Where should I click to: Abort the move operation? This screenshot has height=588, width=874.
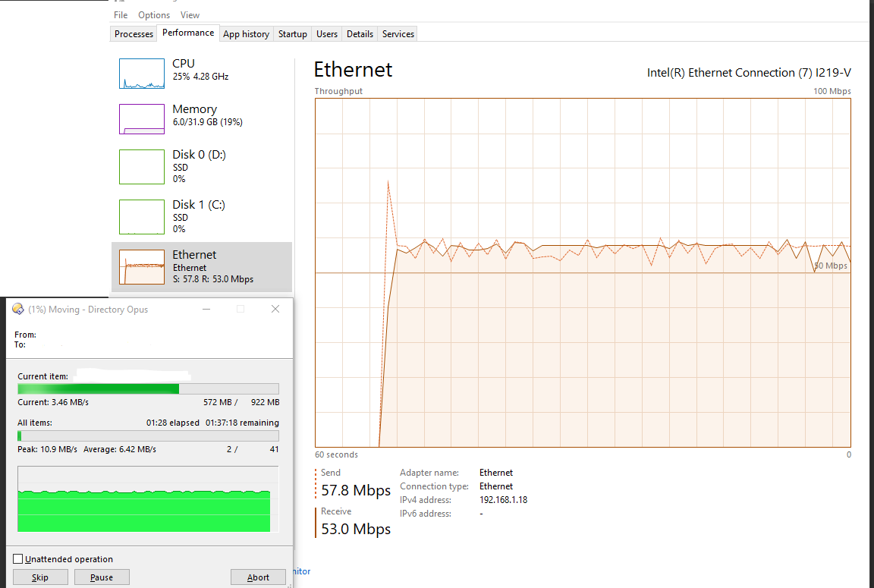[258, 577]
